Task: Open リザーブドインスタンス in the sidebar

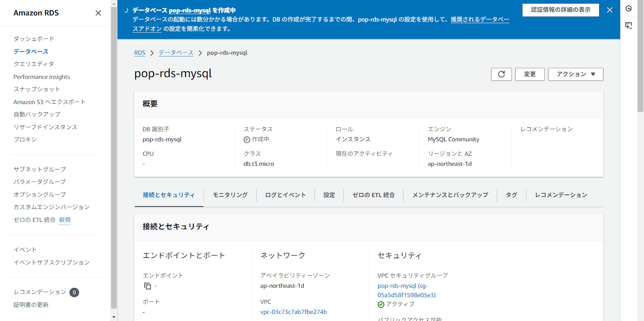Action: (x=45, y=127)
